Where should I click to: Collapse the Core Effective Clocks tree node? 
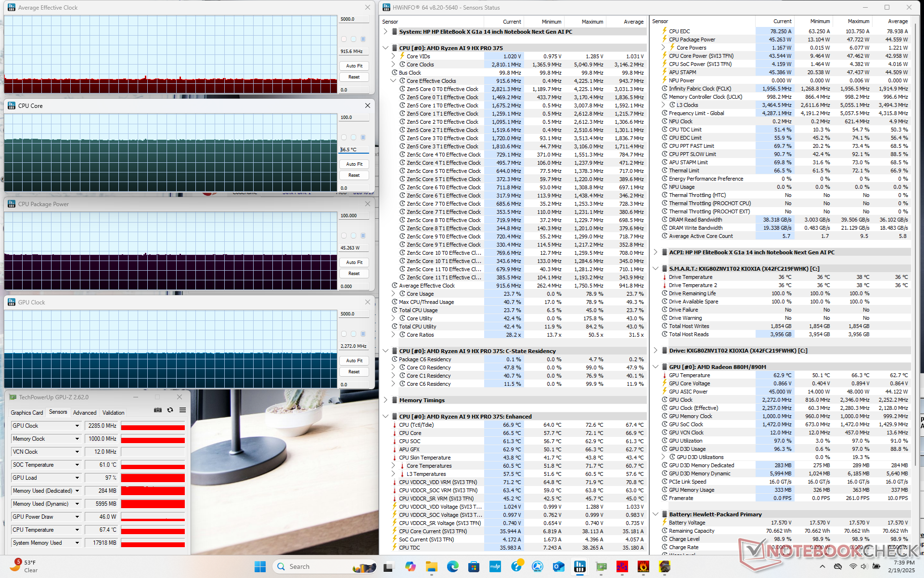(x=393, y=81)
